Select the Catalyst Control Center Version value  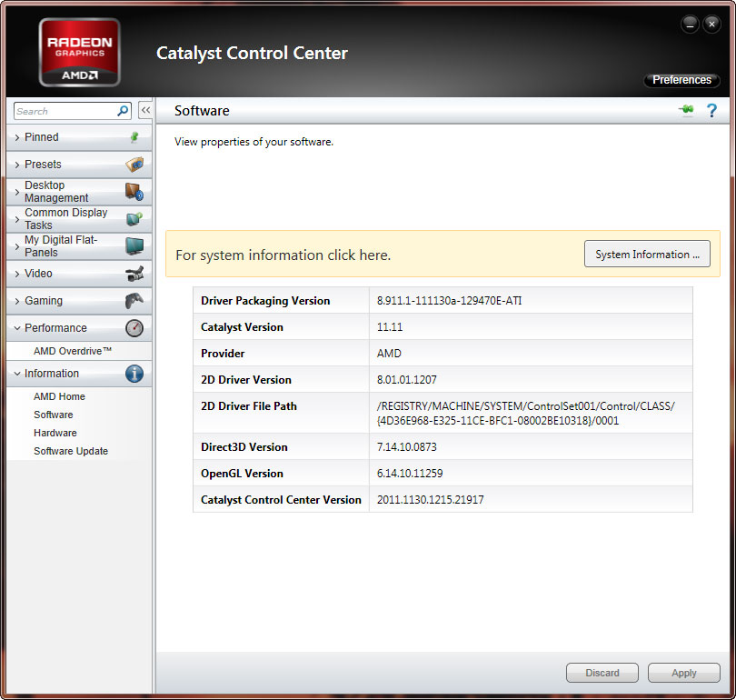click(431, 499)
